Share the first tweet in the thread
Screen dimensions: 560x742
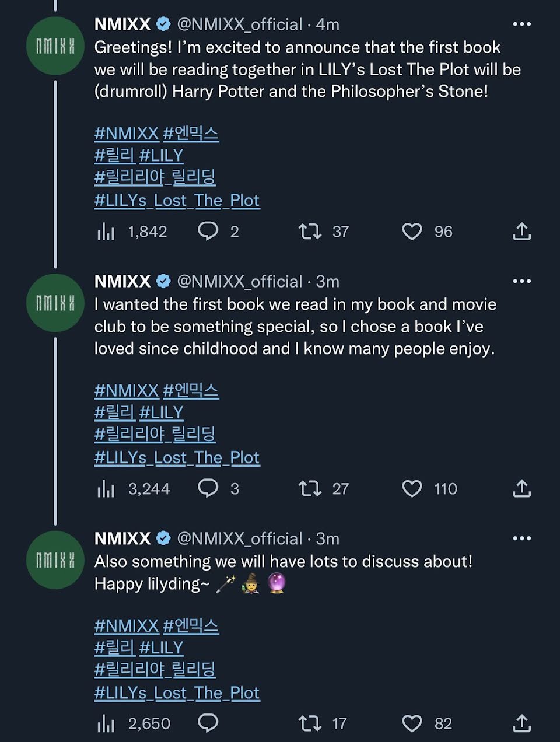click(521, 232)
